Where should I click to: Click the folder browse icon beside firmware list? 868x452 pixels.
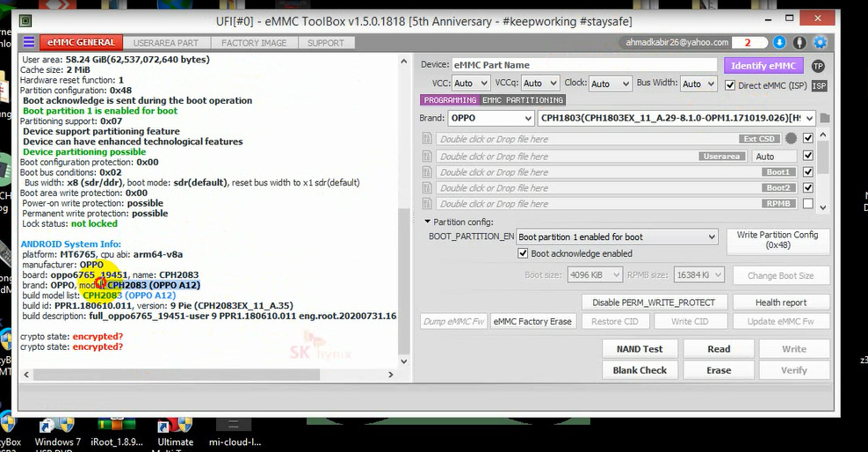825,118
